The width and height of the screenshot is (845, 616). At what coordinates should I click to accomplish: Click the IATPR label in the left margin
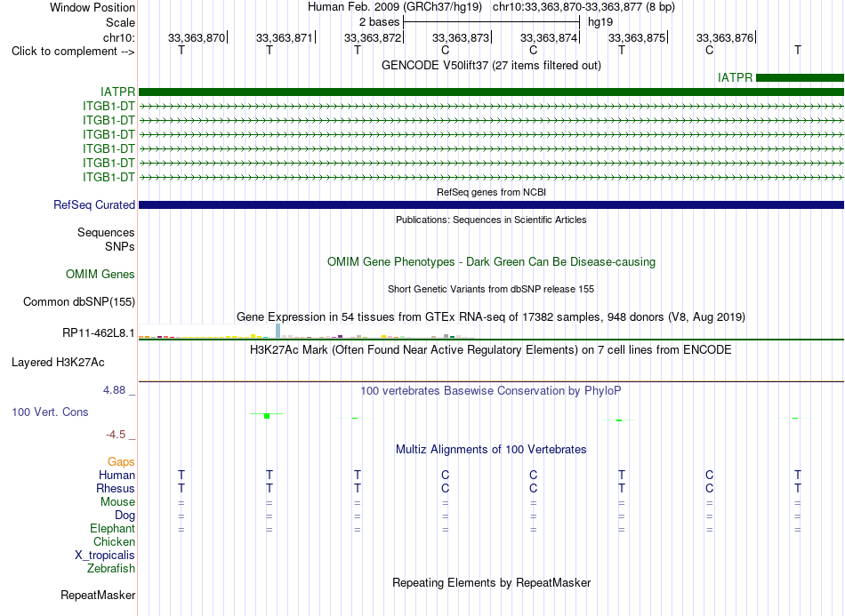[117, 92]
